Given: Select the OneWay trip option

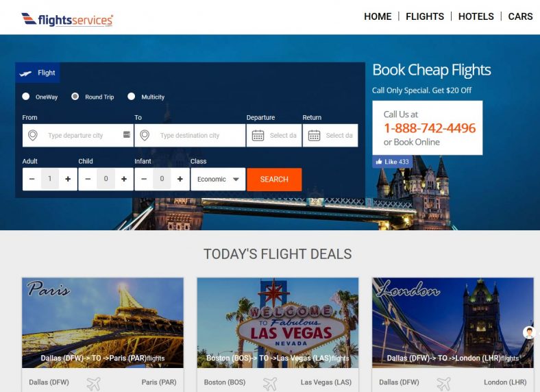Looking at the screenshot, I should pyautogui.click(x=26, y=97).
